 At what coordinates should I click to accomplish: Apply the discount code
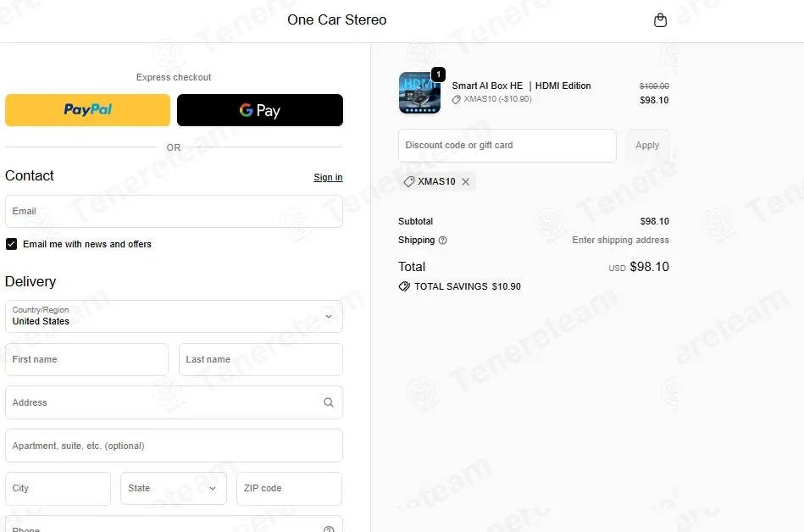[647, 146]
